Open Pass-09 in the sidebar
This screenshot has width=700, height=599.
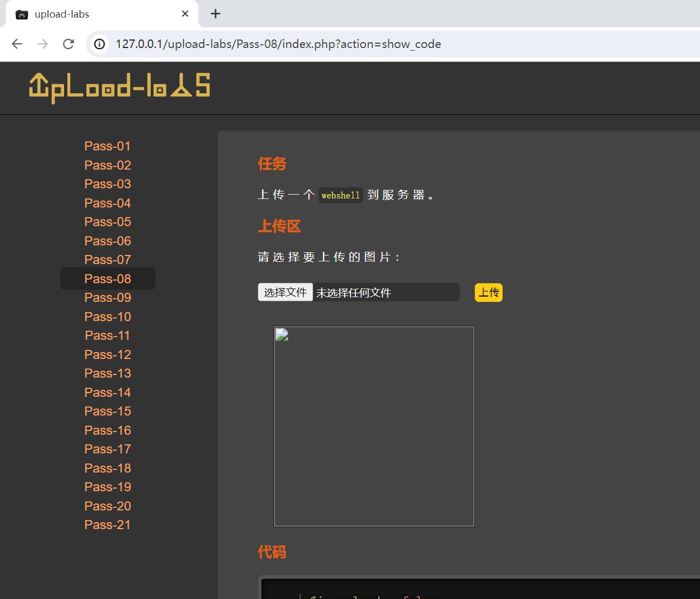(108, 298)
